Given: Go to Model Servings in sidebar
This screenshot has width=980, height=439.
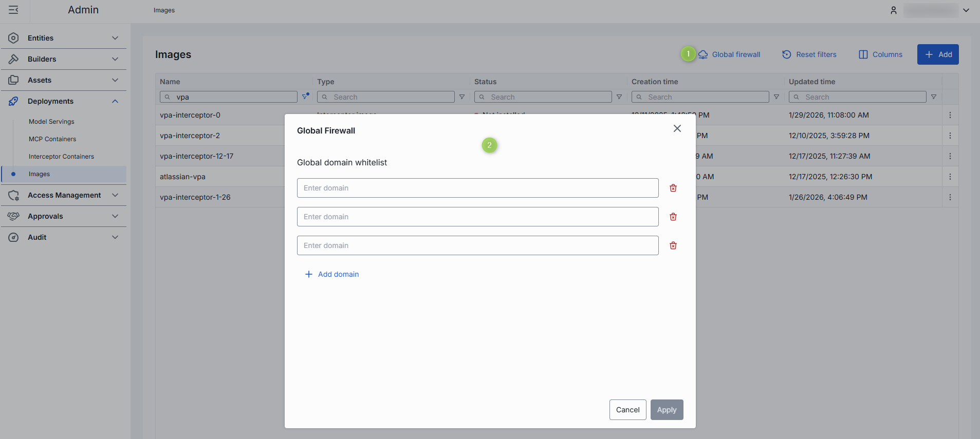Looking at the screenshot, I should pyautogui.click(x=51, y=122).
